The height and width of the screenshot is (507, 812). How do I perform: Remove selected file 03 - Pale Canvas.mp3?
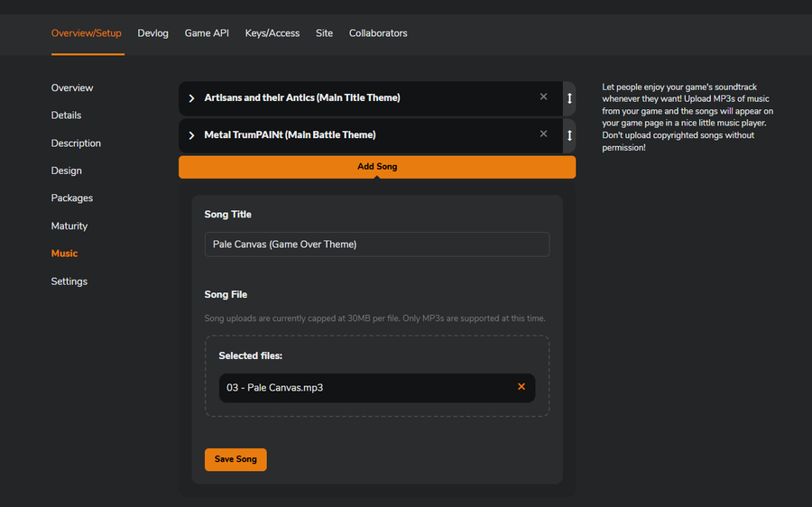[521, 387]
